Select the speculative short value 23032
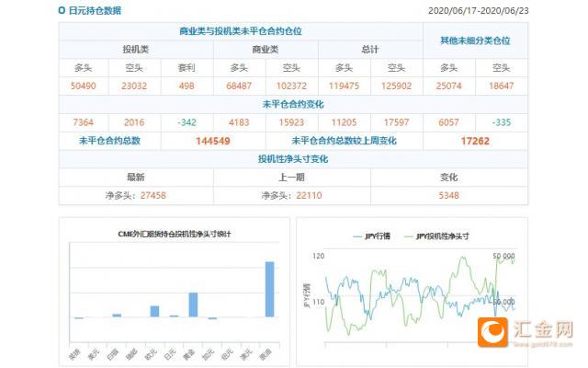Image resolution: width=588 pixels, height=368 pixels. click(134, 86)
